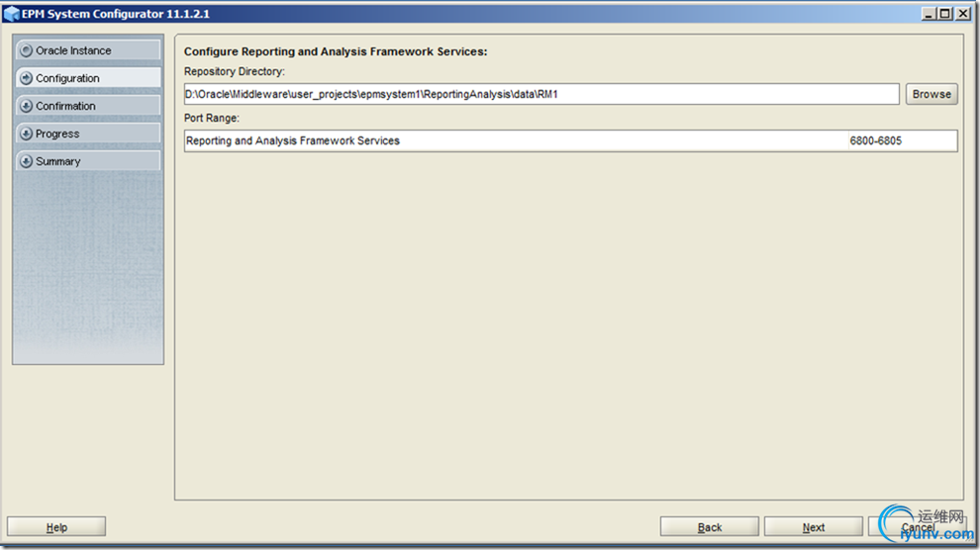Click the Port Range label

pos(211,118)
